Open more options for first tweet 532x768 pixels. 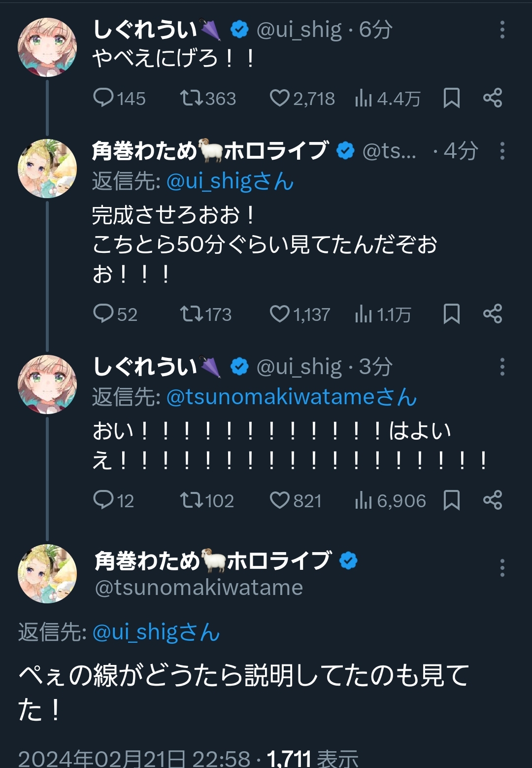(x=502, y=30)
